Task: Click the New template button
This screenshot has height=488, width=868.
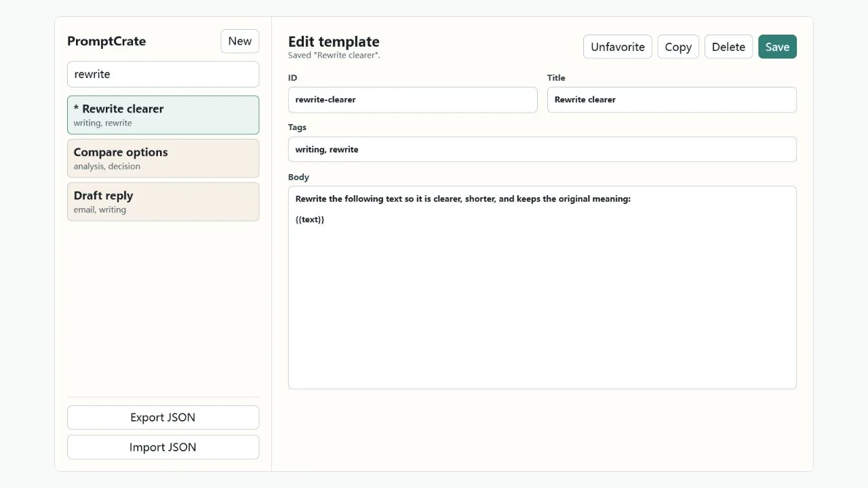Action: point(240,41)
